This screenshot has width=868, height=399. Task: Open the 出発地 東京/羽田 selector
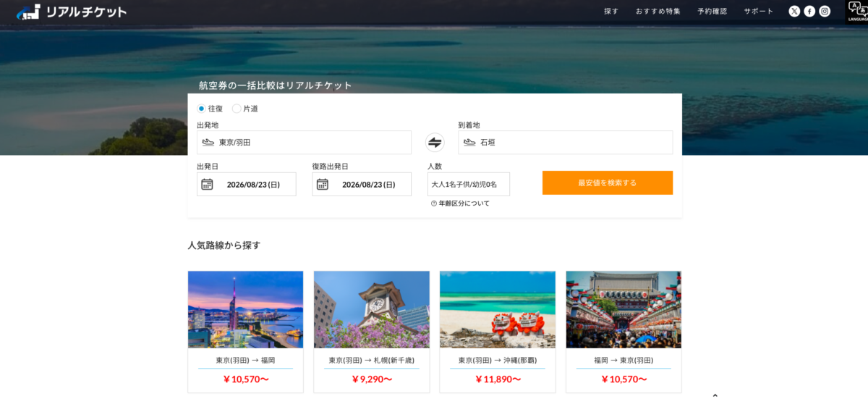(304, 143)
